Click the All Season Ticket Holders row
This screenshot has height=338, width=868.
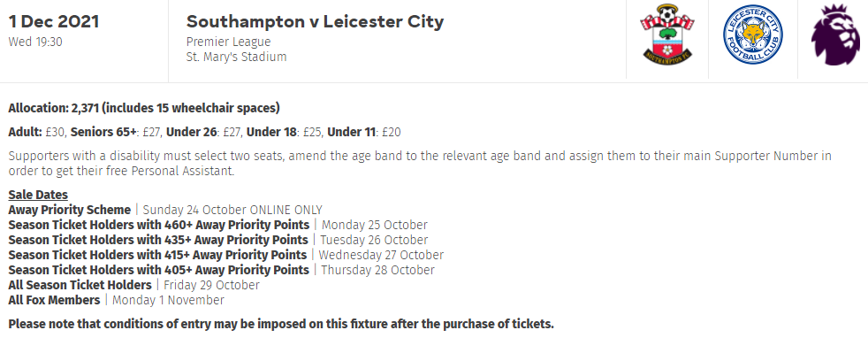click(133, 285)
